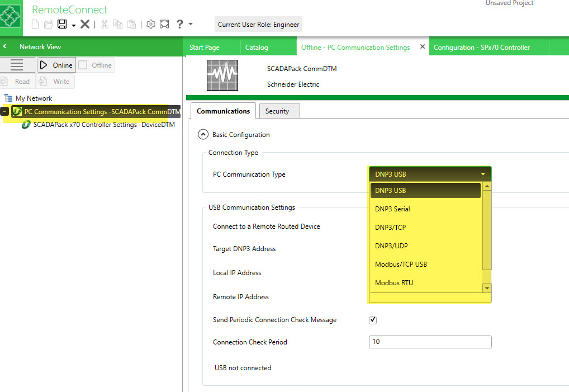Click the Connection Check Period field
Image resolution: width=569 pixels, height=392 pixels.
pos(430,342)
